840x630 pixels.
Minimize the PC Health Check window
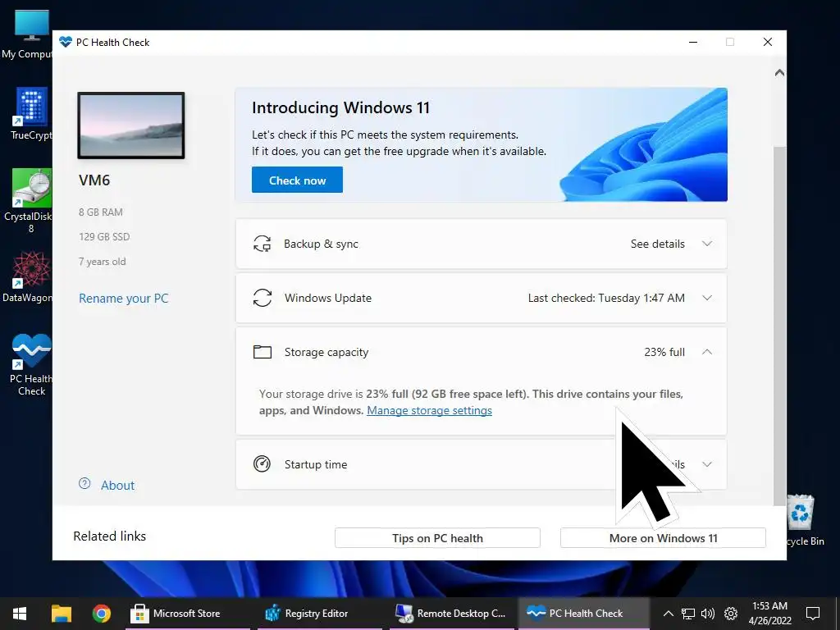692,42
